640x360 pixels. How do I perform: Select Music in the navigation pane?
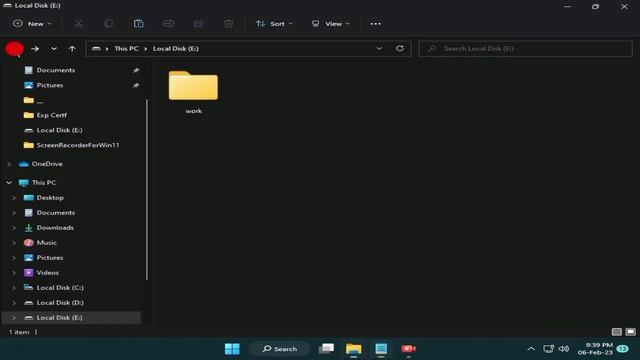click(47, 243)
